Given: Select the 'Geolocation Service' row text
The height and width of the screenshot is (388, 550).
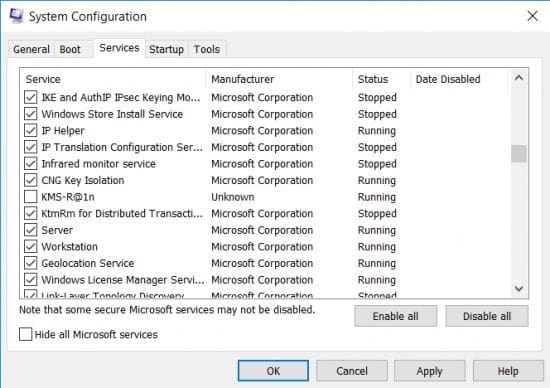Looking at the screenshot, I should point(88,263).
